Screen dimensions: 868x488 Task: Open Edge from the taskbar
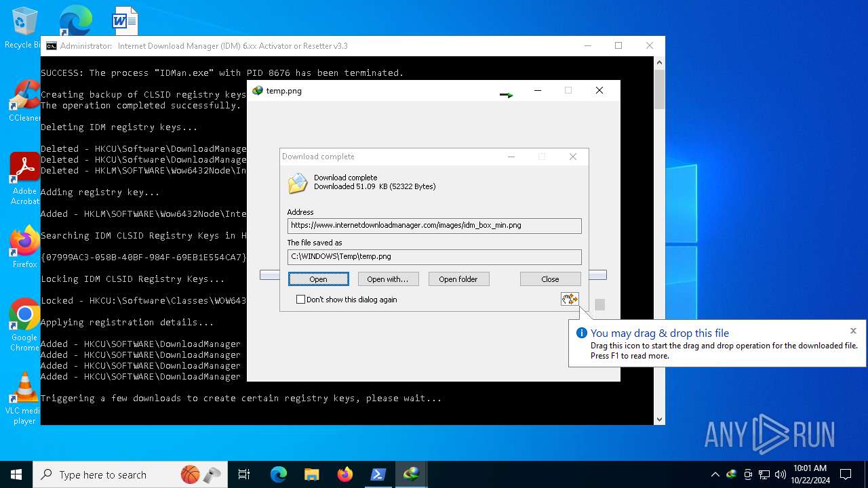279,474
